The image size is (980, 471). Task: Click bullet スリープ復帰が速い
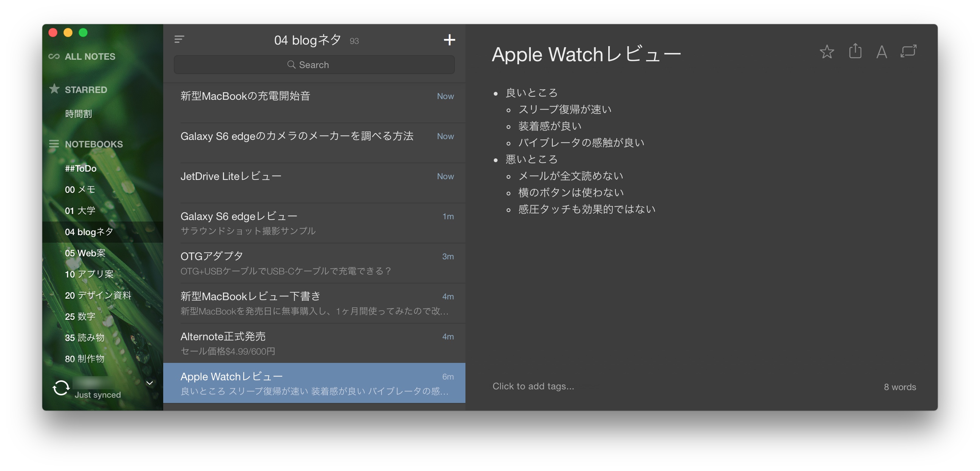[565, 109]
